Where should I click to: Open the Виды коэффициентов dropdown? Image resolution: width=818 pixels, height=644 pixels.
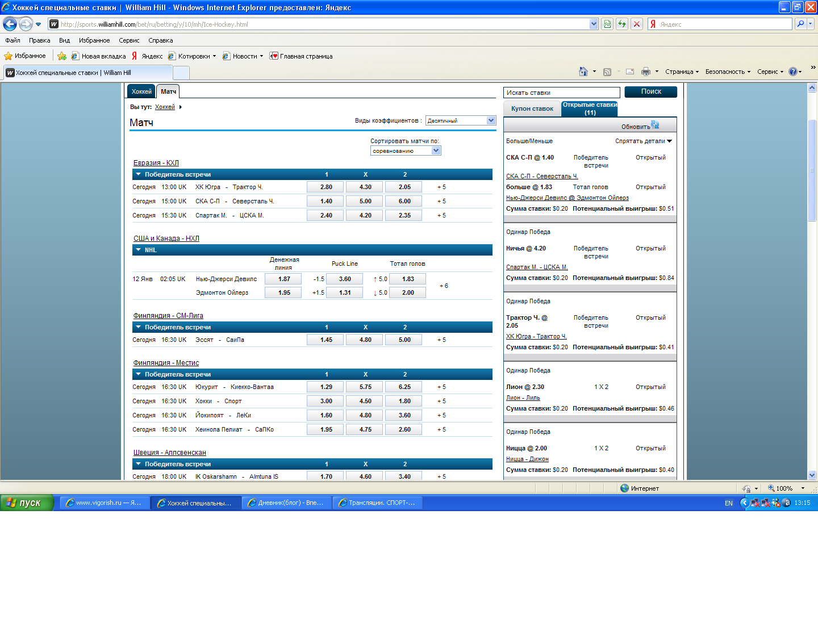461,120
